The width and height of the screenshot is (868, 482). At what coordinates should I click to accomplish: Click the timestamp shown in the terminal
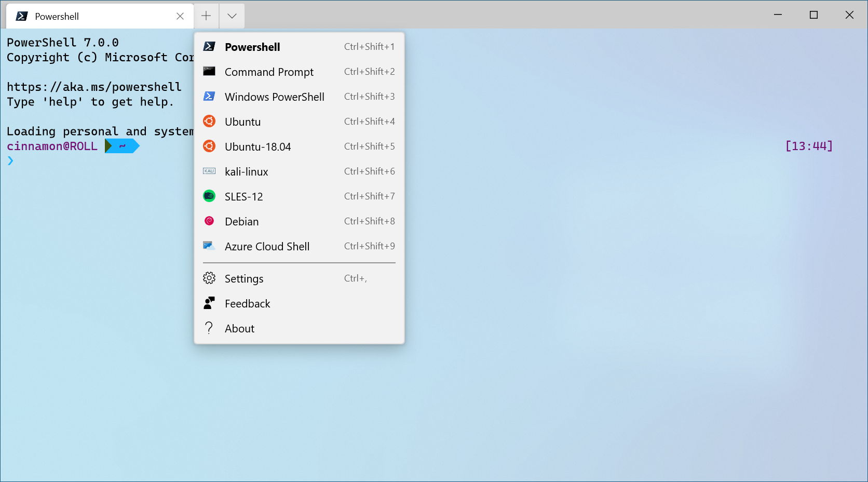pyautogui.click(x=808, y=146)
